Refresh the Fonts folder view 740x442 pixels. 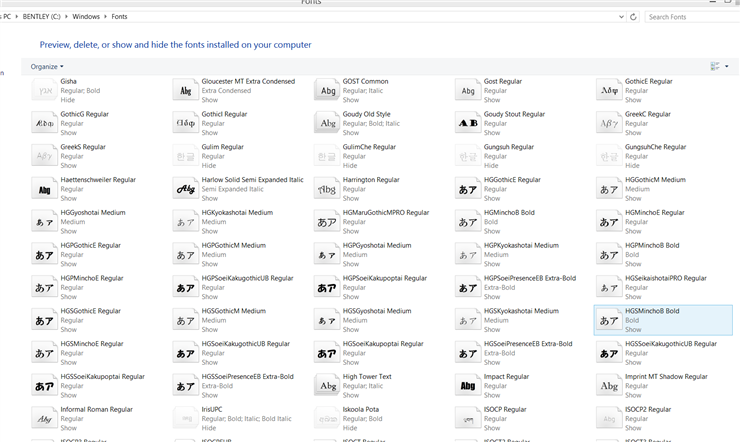coord(633,17)
